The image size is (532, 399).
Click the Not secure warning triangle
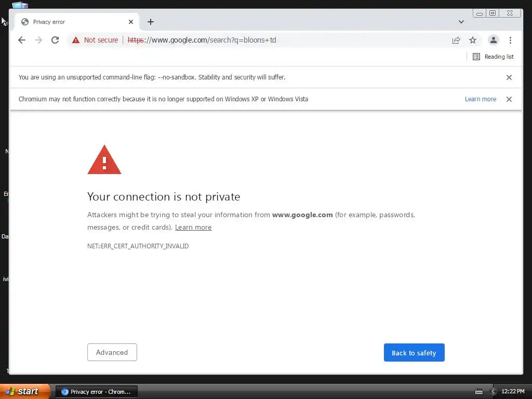76,40
